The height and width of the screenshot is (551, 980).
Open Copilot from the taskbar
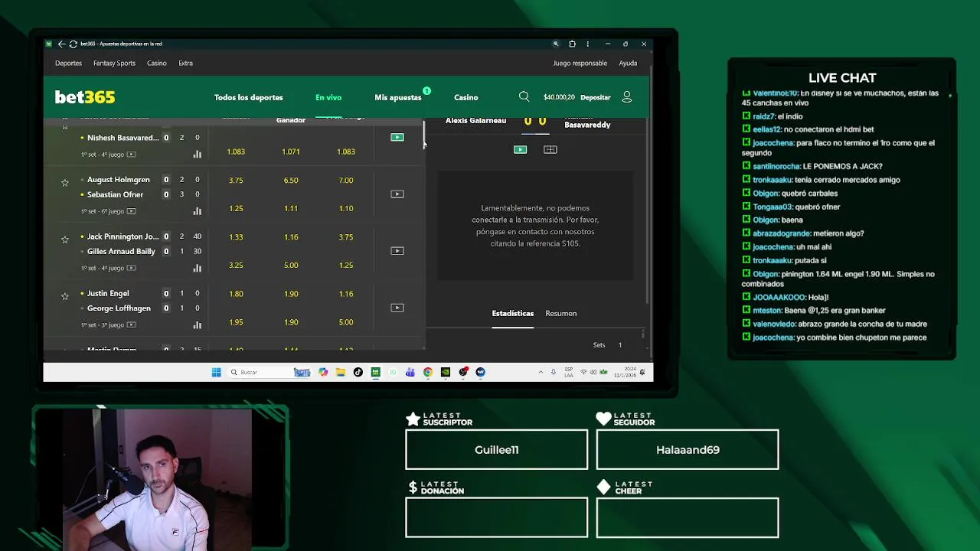(x=323, y=372)
